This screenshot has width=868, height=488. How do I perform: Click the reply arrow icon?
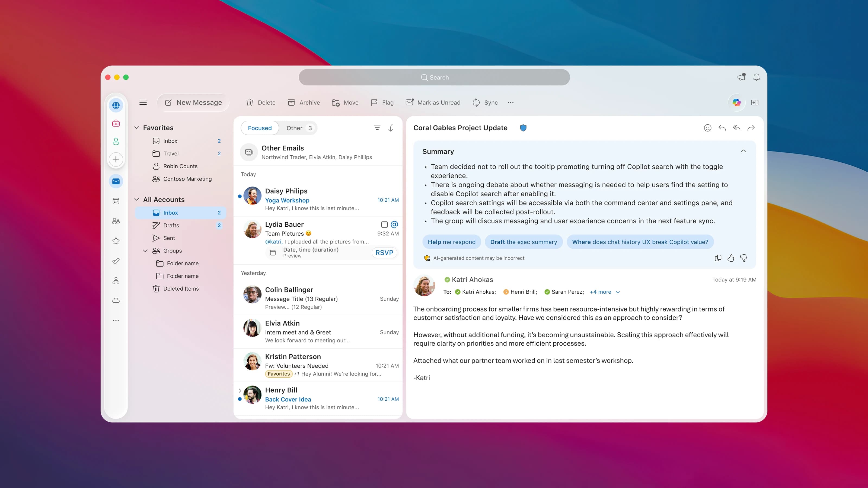[722, 128]
